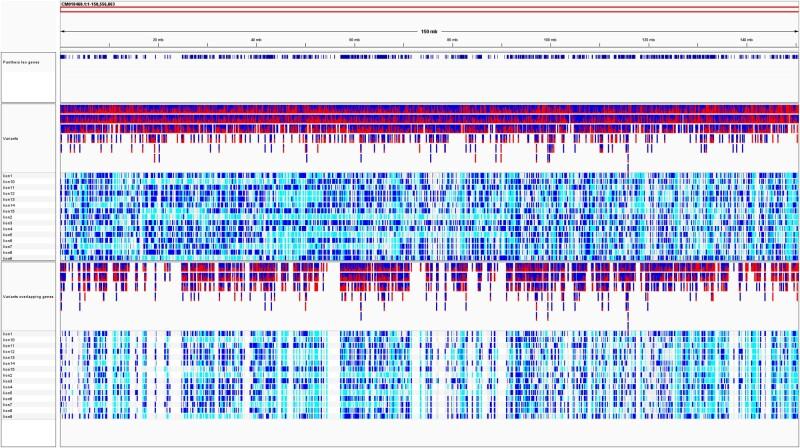Select lion2 sample in Variants track

7,217
